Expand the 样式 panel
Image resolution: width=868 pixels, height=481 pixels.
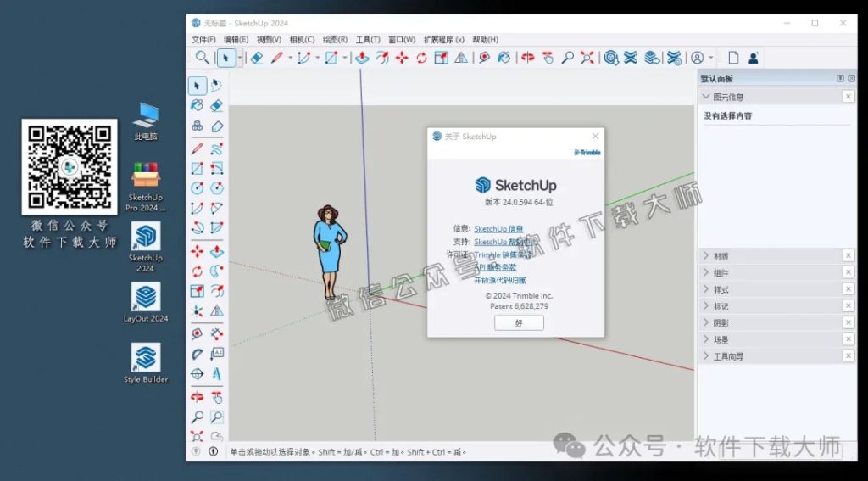706,288
